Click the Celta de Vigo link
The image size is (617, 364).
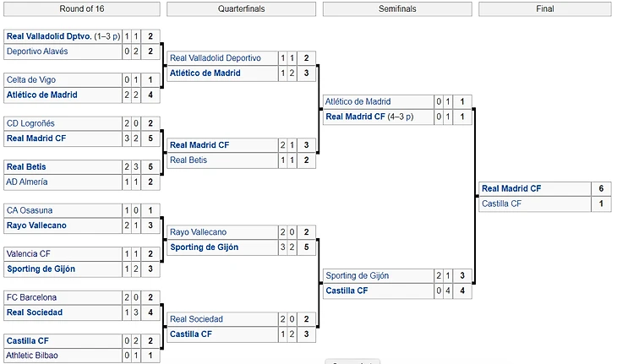tap(30, 80)
